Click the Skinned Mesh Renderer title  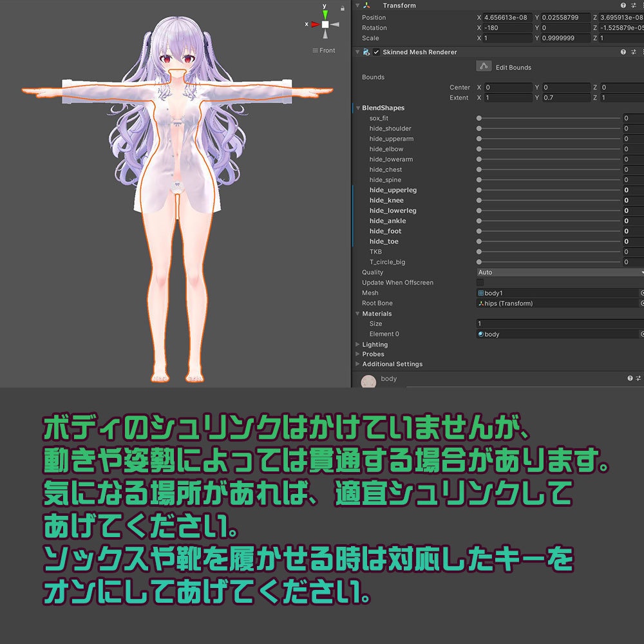(420, 52)
